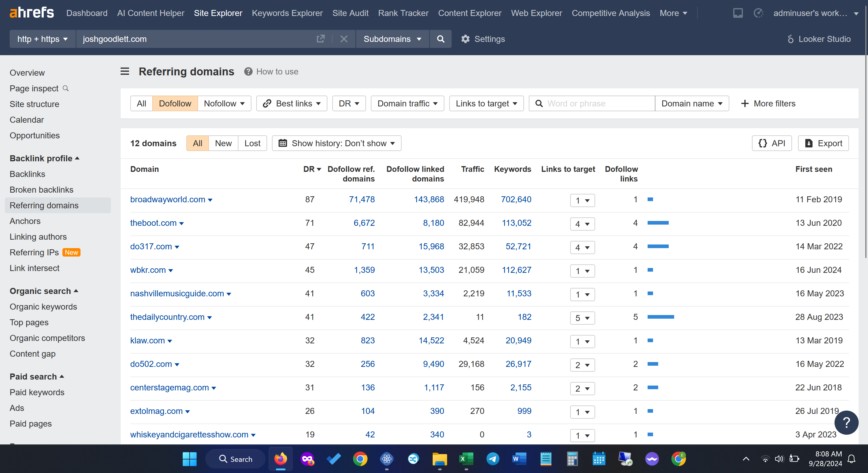Click the Word or phrase input
The height and width of the screenshot is (473, 868).
tap(592, 103)
